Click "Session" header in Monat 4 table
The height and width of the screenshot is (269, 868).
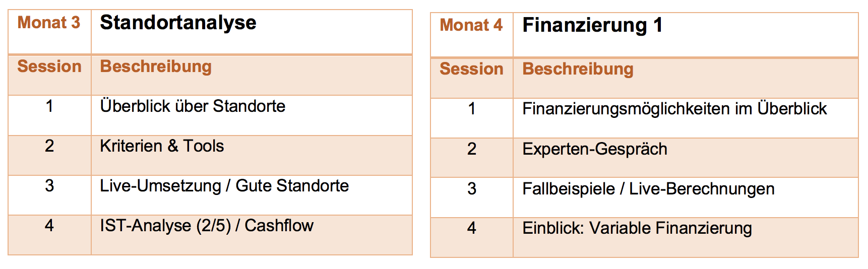pyautogui.click(x=471, y=69)
